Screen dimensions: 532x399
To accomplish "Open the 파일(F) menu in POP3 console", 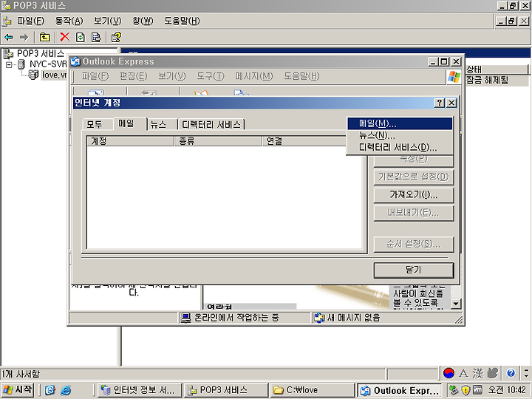I will 30,21.
